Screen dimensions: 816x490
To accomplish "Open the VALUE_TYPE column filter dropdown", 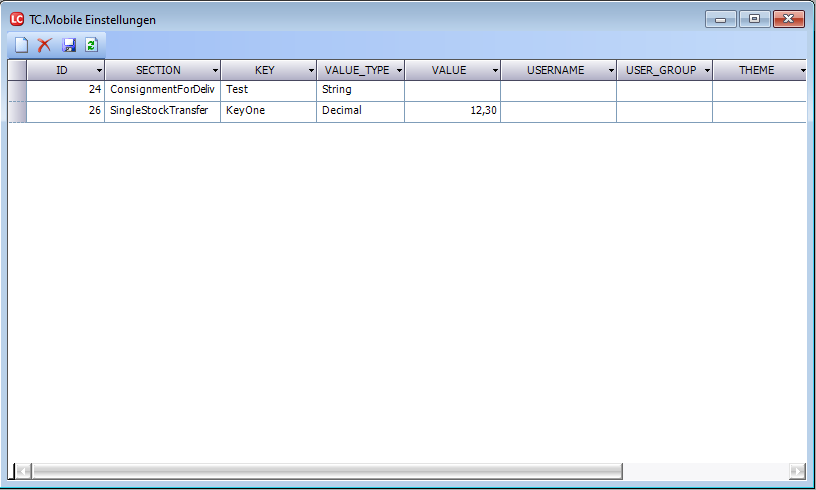I will point(398,71).
